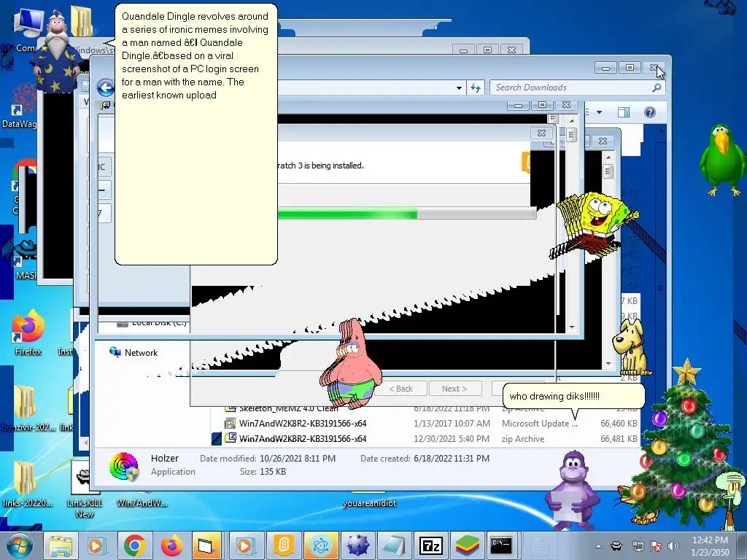
Task: Click the green Peedy parrot agent
Action: (x=722, y=160)
